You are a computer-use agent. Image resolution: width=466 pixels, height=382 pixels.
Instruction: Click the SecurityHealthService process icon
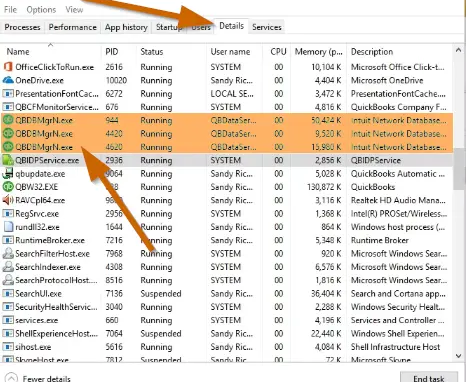tap(8, 307)
